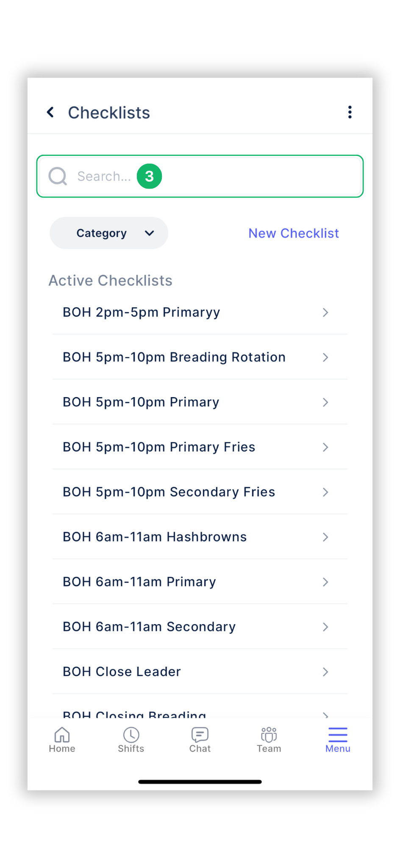Tap the back arrow icon
This screenshot has width=400, height=868.
(x=50, y=112)
